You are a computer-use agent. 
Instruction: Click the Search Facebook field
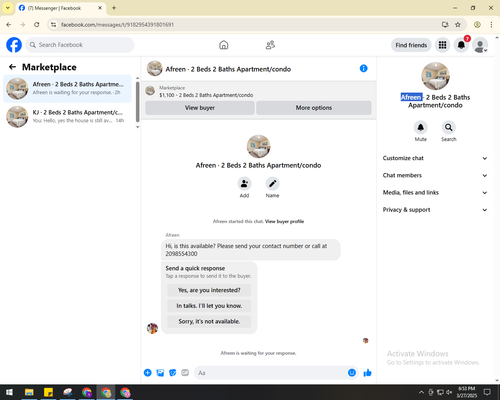(x=80, y=45)
